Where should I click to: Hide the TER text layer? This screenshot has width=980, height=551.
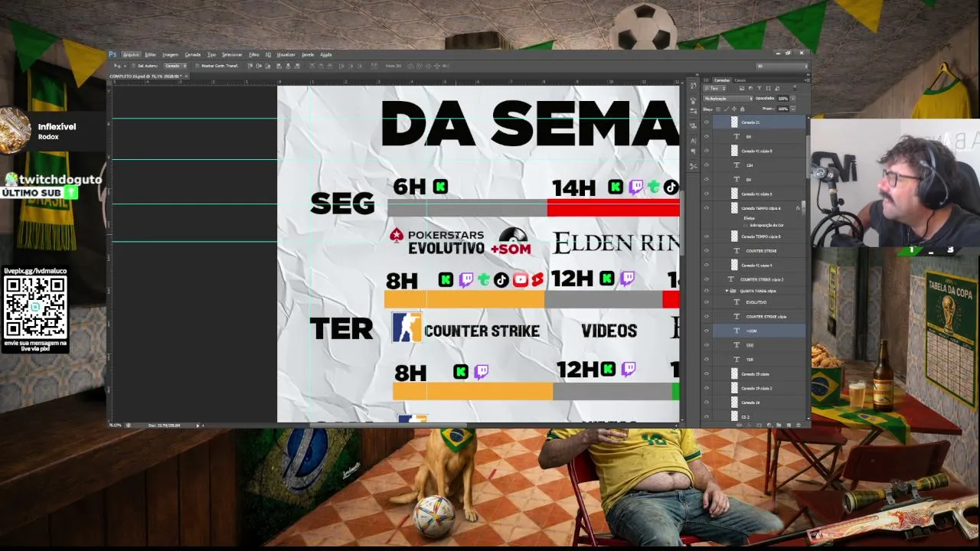click(x=707, y=360)
